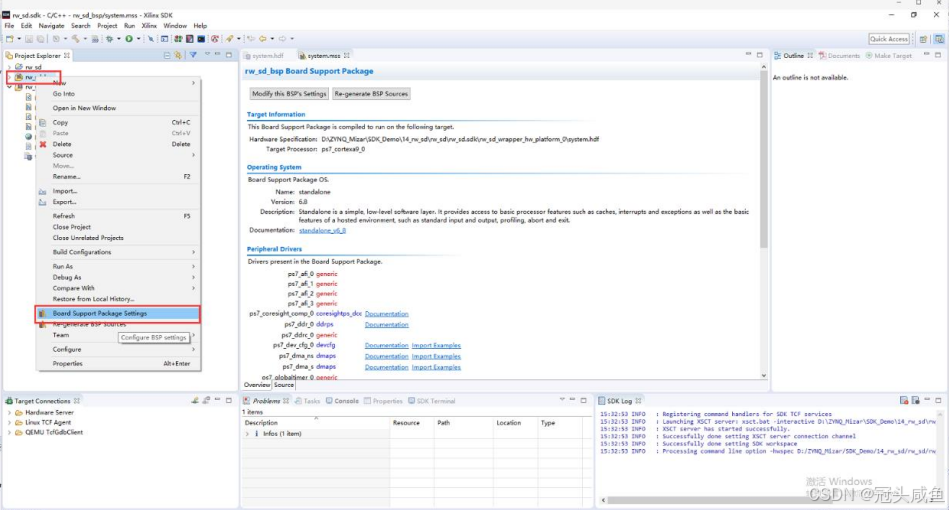
Task: Switch to the system.hdf editor tab
Action: coord(268,56)
